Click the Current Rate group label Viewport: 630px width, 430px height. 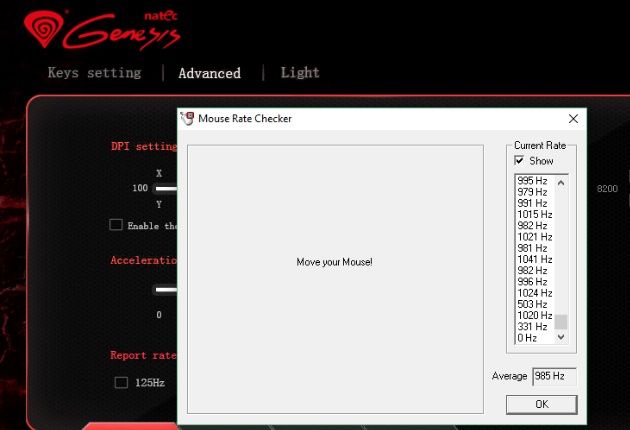540,145
